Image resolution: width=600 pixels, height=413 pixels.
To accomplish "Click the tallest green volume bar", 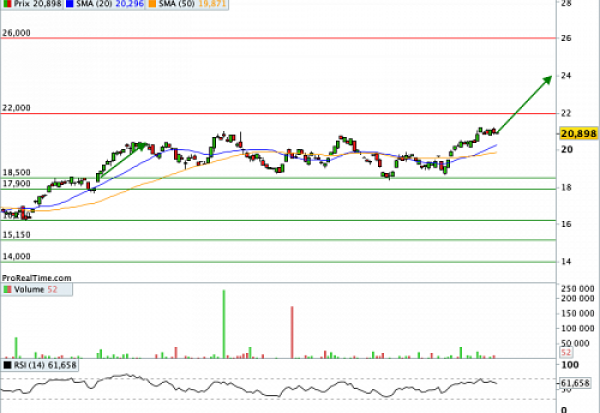I will 224,324.
